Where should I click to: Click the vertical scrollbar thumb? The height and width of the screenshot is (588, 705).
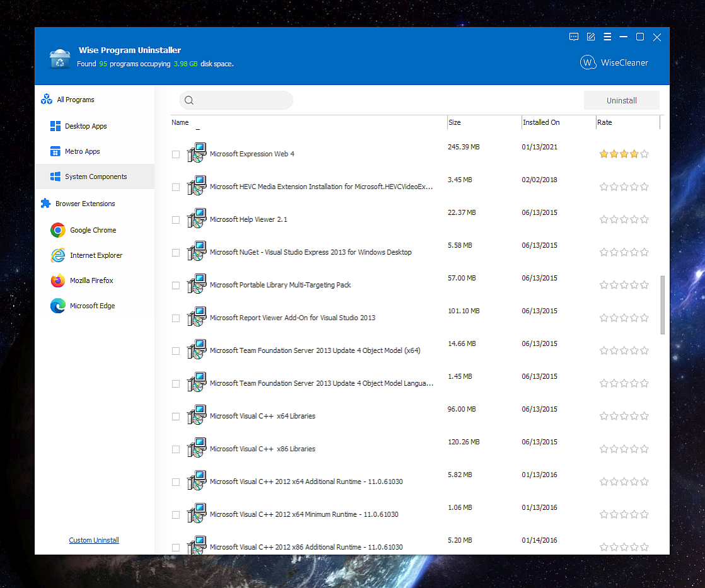662,305
